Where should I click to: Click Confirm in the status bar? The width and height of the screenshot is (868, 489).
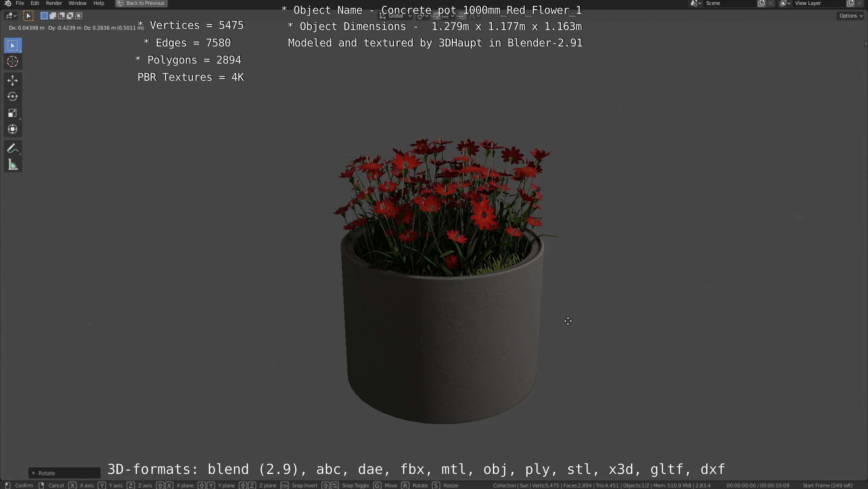click(19, 485)
